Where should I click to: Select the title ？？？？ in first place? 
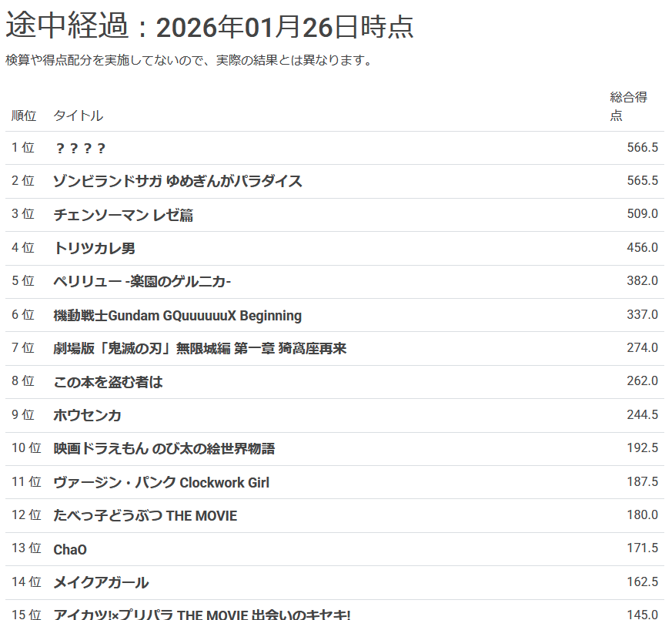click(80, 148)
